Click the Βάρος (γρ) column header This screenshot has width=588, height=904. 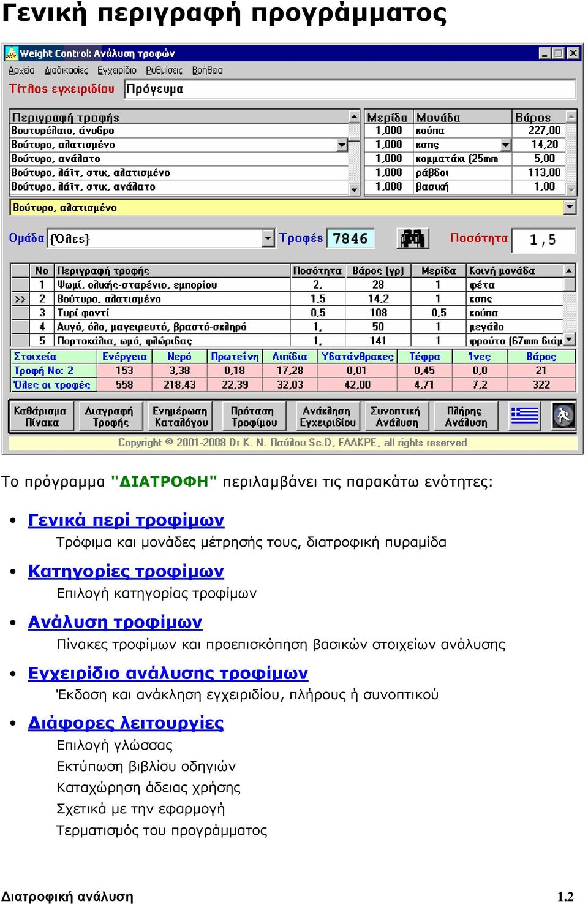[378, 271]
